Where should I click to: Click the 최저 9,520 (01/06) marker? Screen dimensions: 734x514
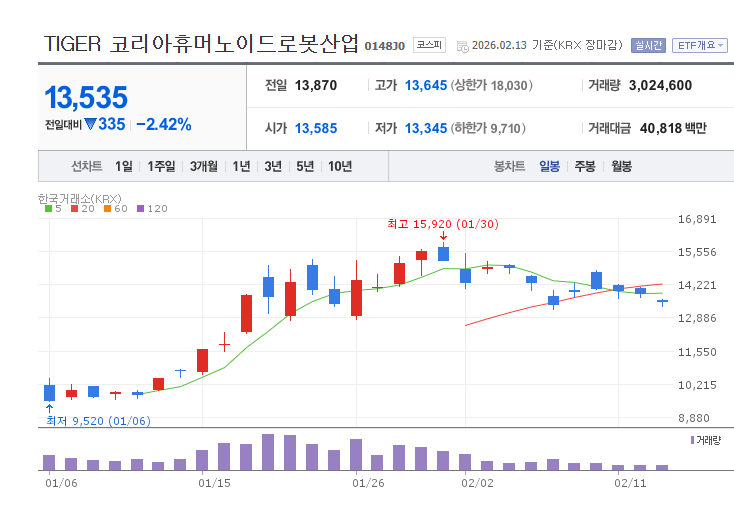click(98, 421)
